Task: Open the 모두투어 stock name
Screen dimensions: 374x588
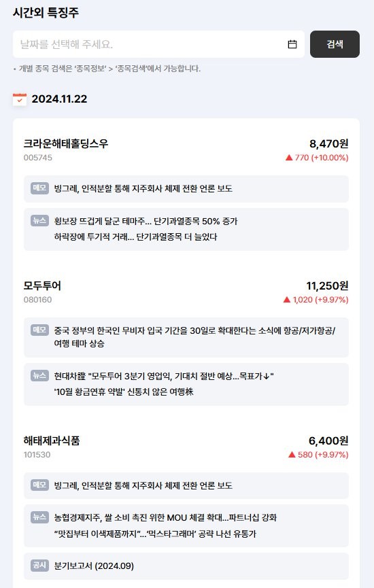Action: (42, 286)
